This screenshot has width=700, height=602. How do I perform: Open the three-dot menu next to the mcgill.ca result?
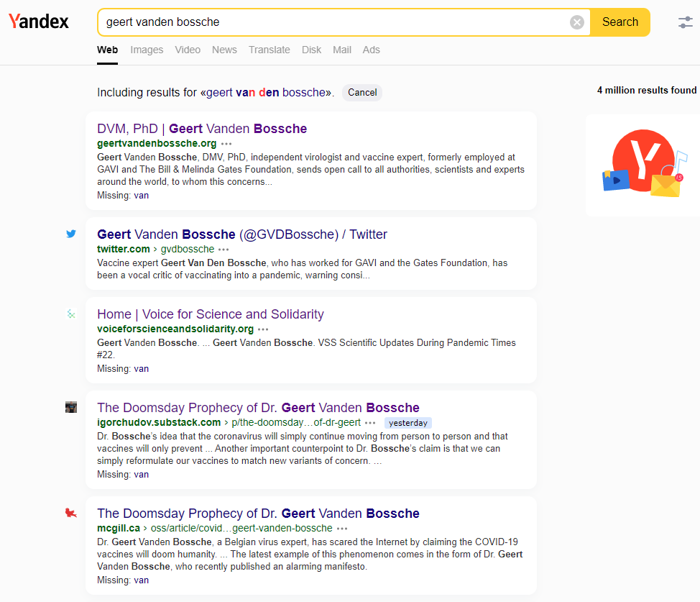click(x=342, y=529)
